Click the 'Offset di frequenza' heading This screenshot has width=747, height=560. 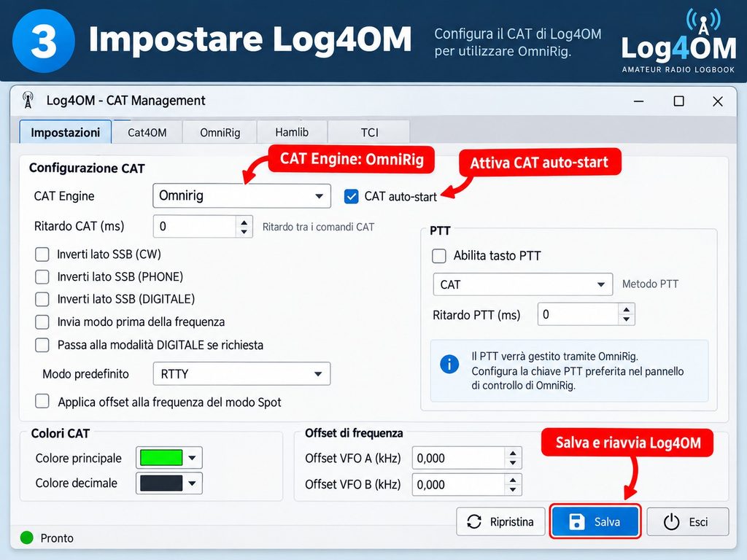pyautogui.click(x=354, y=433)
